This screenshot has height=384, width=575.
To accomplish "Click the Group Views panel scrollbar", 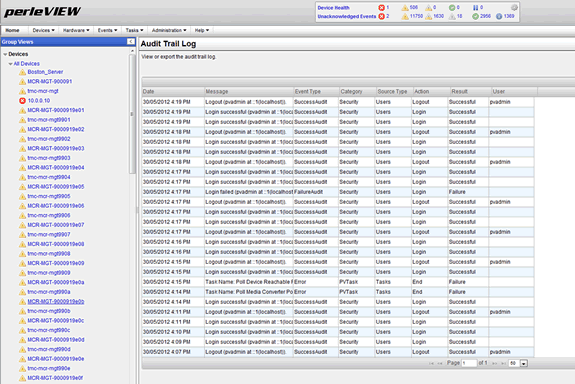I will (x=132, y=114).
